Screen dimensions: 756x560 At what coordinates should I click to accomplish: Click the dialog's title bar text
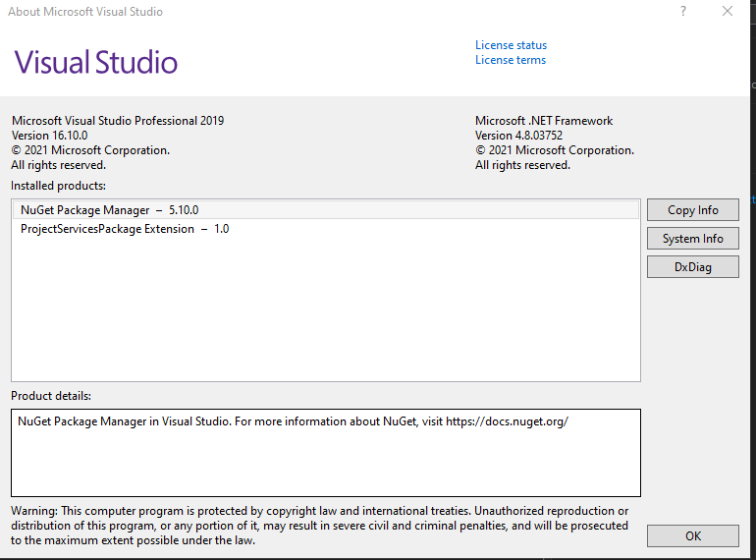point(85,12)
